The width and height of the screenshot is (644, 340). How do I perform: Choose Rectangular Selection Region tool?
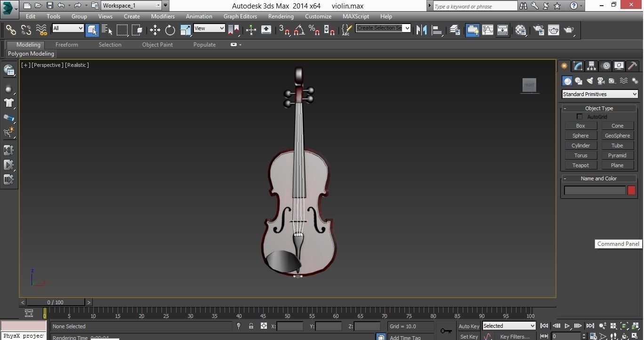tap(122, 30)
